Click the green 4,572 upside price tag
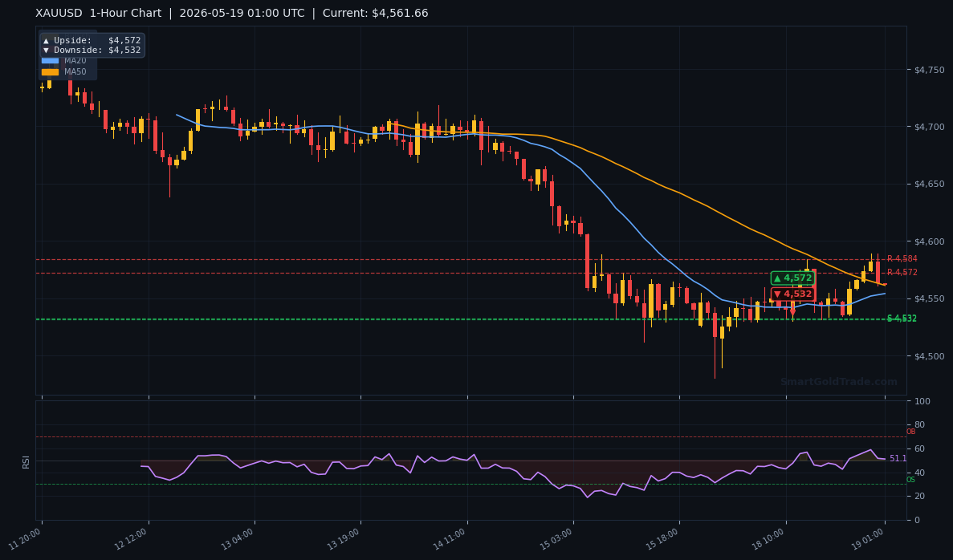This screenshot has height=560, width=953. 792,278
